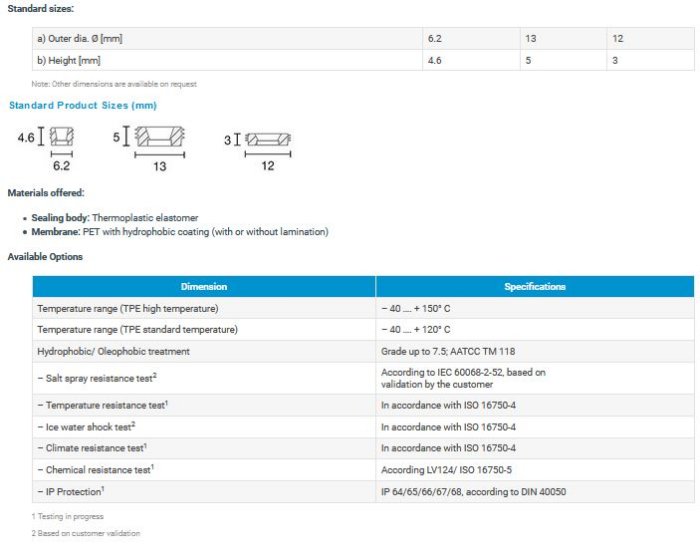Click the Testing in progress footnote
The image size is (700, 560).
click(67, 516)
